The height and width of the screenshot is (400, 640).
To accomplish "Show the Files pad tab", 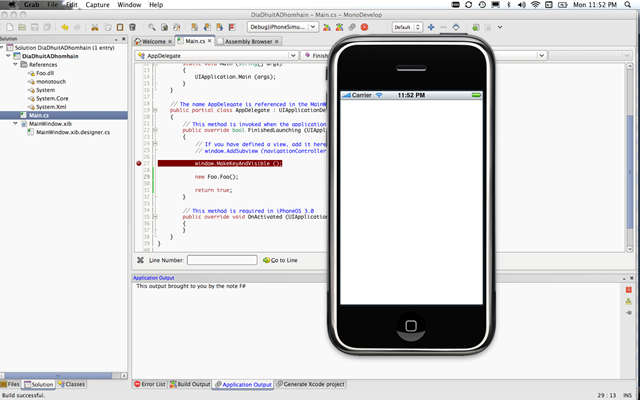I will tap(10, 384).
